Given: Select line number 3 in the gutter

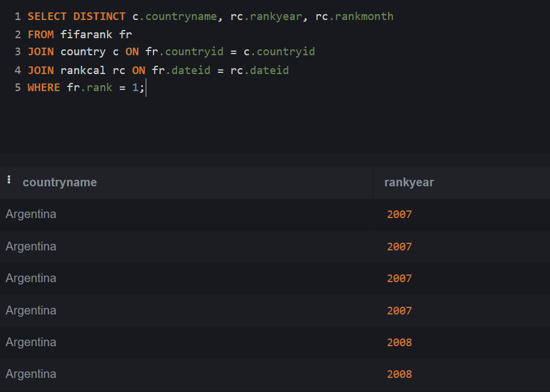Looking at the screenshot, I should point(18,52).
